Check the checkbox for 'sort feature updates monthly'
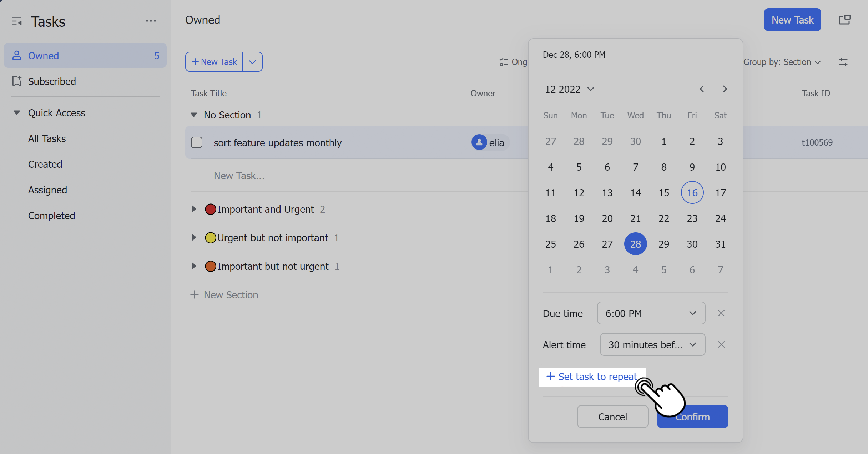This screenshot has width=868, height=454. click(197, 142)
